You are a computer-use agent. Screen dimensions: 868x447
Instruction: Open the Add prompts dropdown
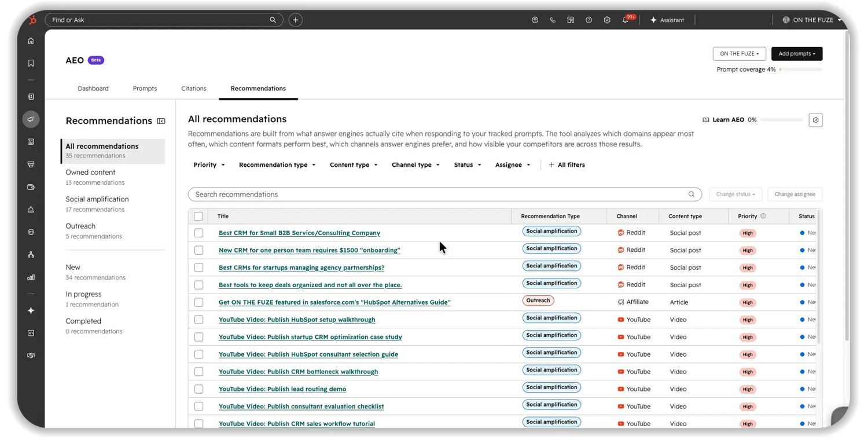click(797, 54)
